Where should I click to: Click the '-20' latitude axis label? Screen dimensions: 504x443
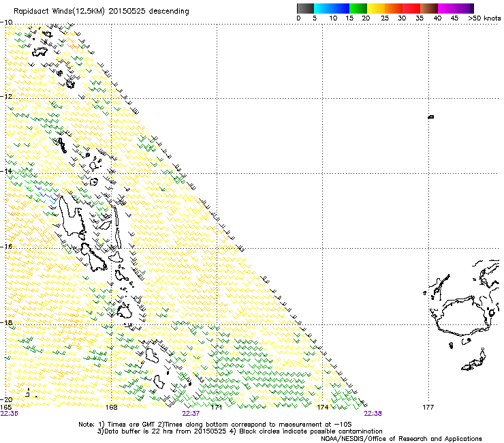pyautogui.click(x=6, y=399)
